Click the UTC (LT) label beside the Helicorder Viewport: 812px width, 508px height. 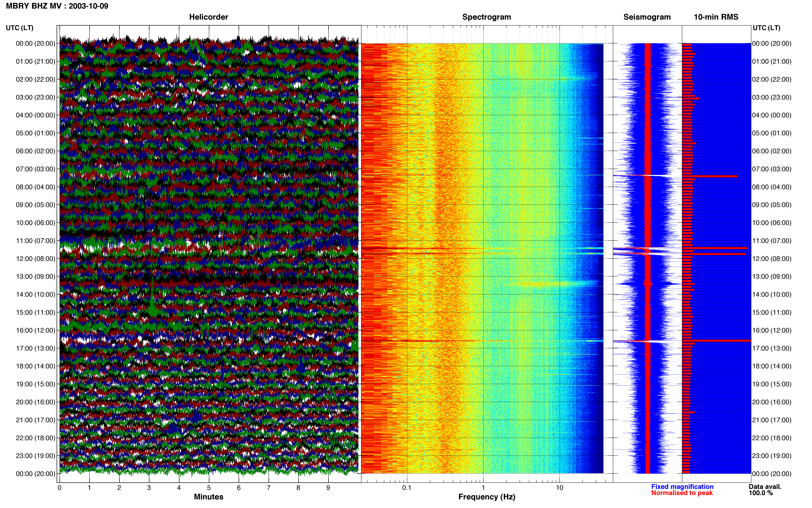point(19,28)
